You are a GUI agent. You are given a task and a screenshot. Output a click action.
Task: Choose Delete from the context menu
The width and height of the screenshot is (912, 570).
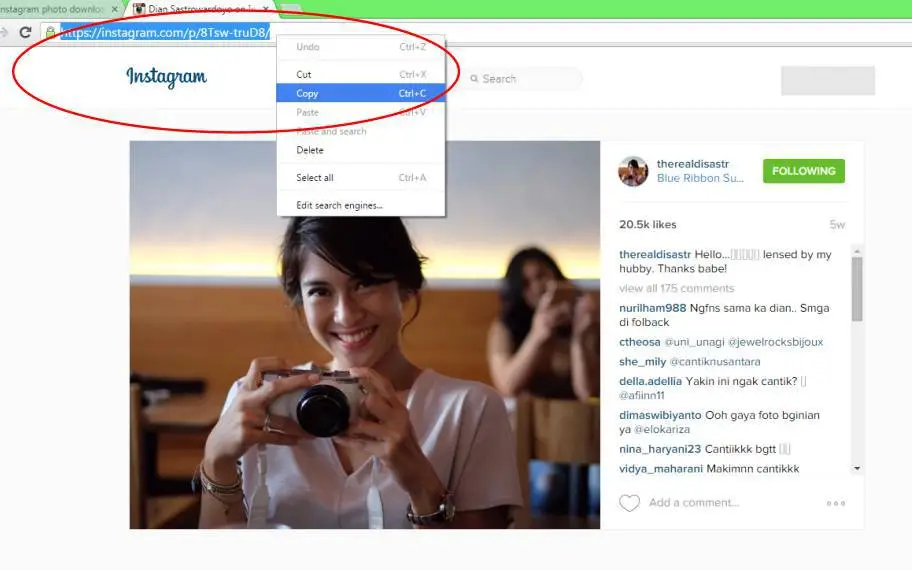pyautogui.click(x=310, y=151)
